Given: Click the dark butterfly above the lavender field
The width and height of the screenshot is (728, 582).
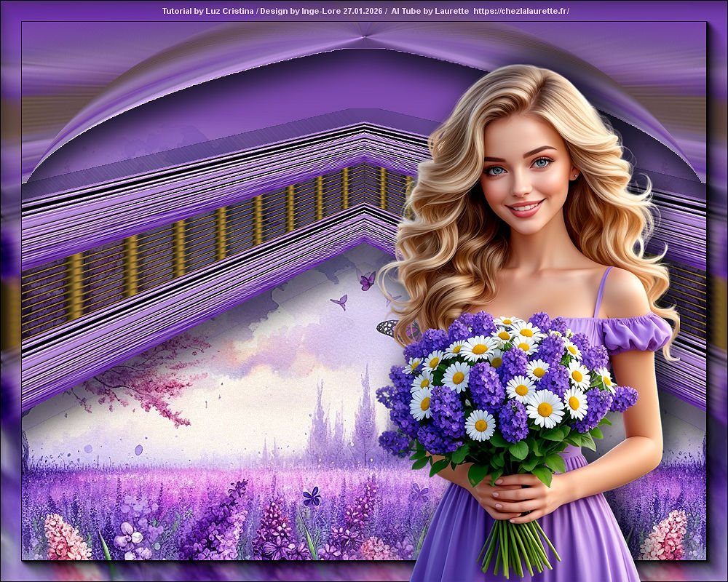Looking at the screenshot, I should [x=312, y=496].
